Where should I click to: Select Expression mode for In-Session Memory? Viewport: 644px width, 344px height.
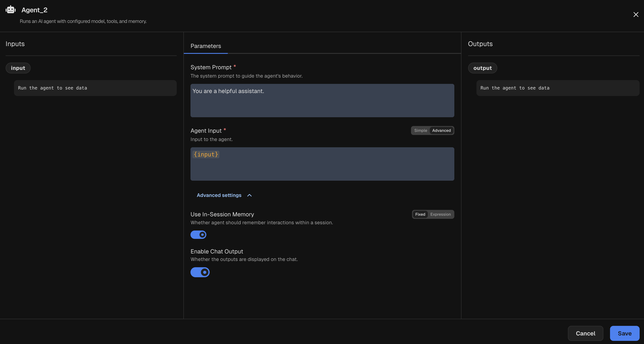441,214
